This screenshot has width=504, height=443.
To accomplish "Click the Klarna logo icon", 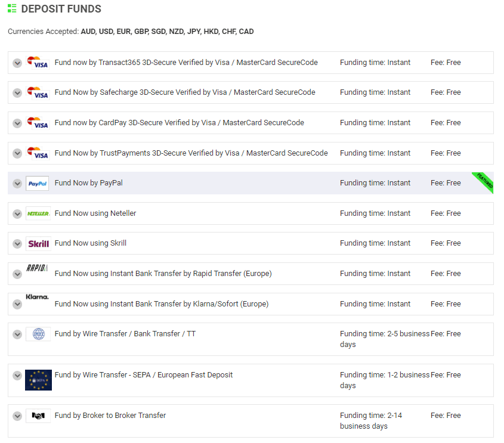I will 38,297.
